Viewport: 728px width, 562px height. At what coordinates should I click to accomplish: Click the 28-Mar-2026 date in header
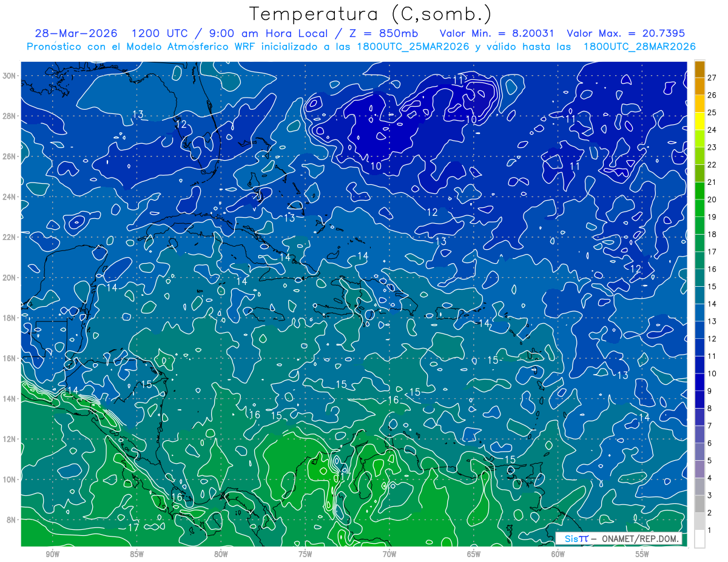pyautogui.click(x=76, y=33)
